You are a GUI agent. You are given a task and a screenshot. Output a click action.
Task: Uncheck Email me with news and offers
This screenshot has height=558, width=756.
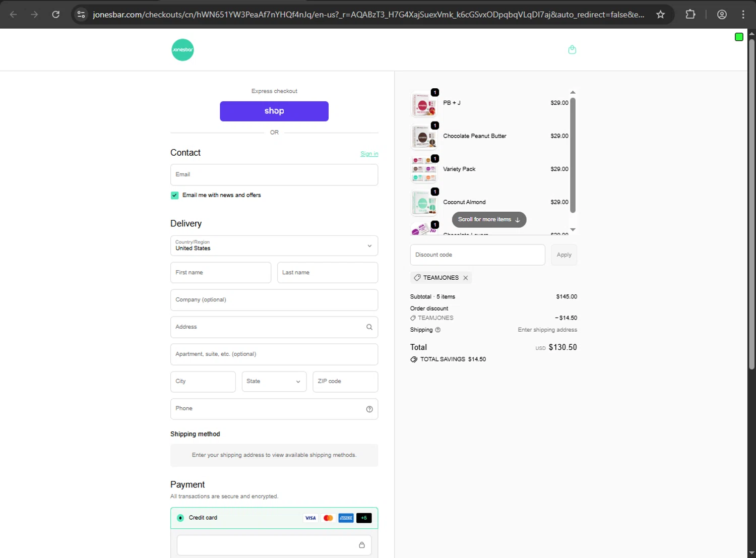175,196
